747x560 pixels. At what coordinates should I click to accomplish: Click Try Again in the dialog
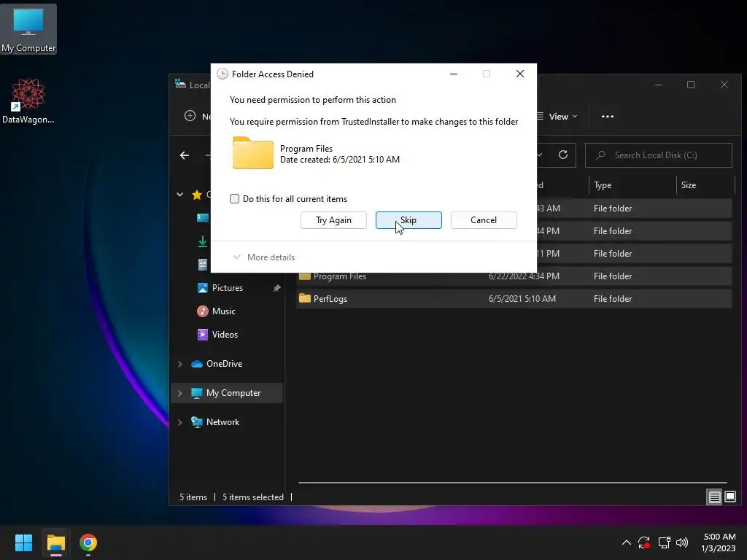(333, 220)
